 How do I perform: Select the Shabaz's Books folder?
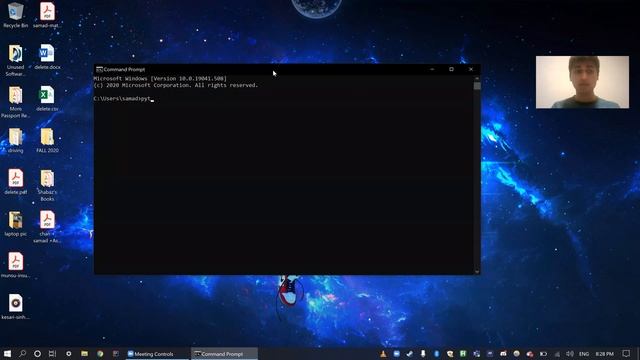point(47,185)
